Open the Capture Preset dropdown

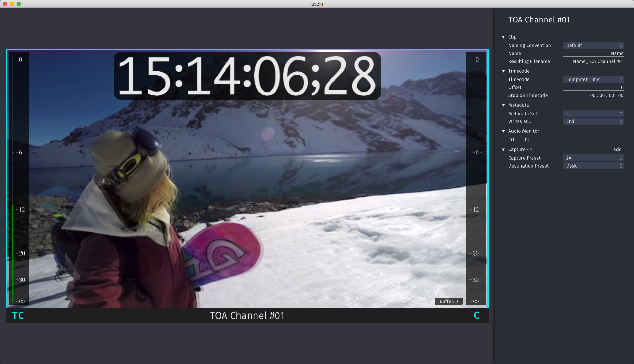pos(593,158)
